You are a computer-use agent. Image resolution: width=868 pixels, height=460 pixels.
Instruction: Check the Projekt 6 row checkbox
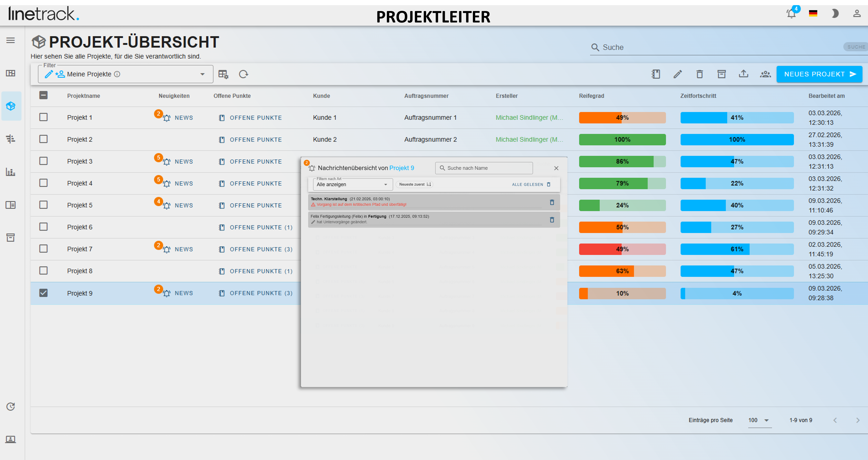pos(43,227)
